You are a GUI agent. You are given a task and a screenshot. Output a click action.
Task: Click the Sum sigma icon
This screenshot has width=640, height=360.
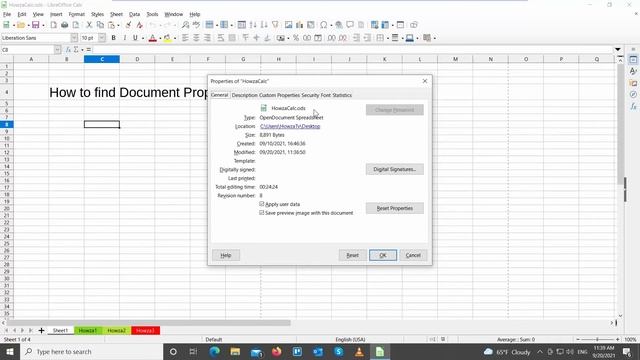[76, 49]
